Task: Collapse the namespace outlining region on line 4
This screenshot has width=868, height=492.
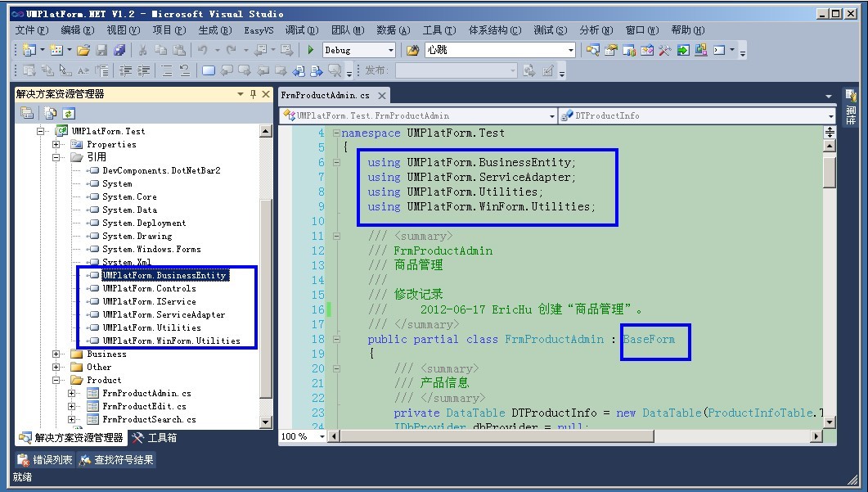Action: click(336, 133)
